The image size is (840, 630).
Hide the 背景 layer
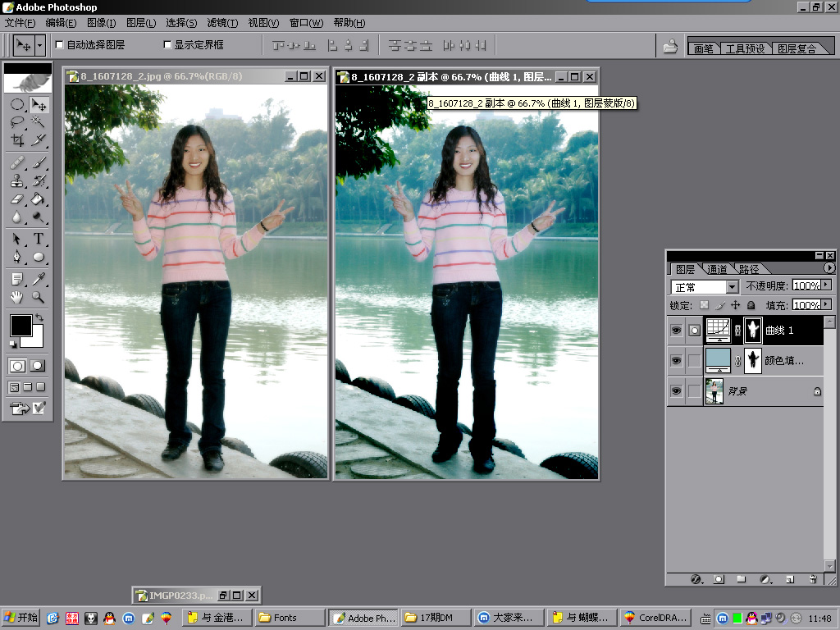tap(676, 391)
